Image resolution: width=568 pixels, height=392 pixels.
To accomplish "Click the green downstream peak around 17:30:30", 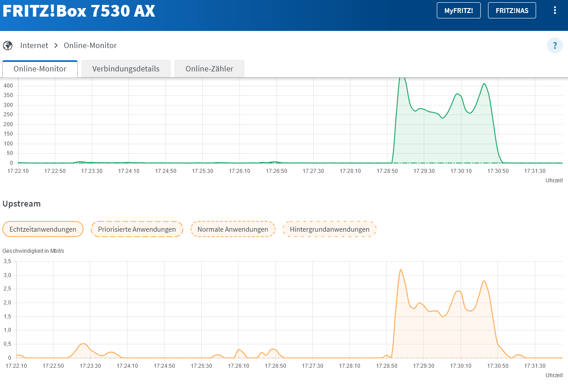I will click(484, 84).
